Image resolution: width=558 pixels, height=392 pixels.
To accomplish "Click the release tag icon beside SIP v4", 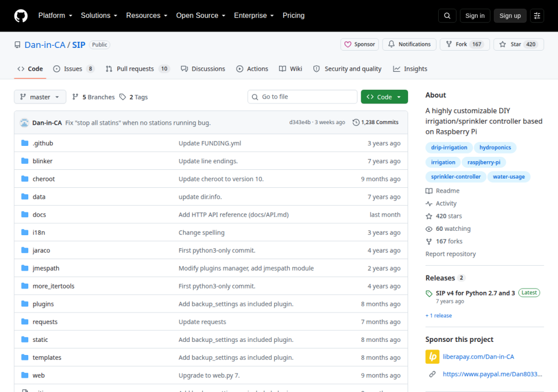I will click(x=429, y=293).
